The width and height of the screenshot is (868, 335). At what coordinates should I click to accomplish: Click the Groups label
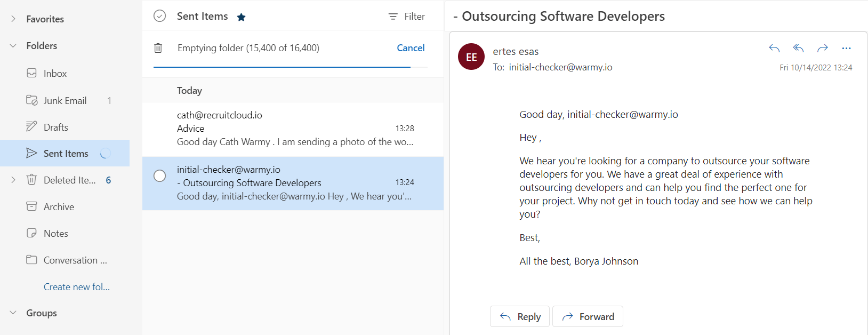42,313
